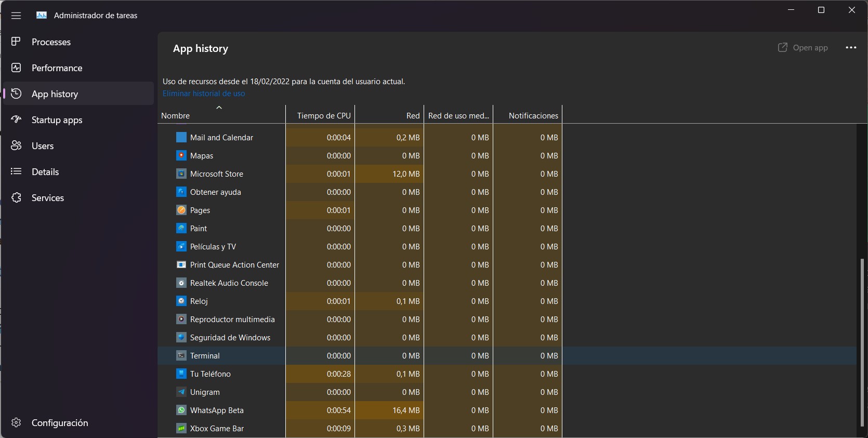Select the Reproductor multimedia row name
Viewport: 868px width, 438px height.
click(232, 320)
